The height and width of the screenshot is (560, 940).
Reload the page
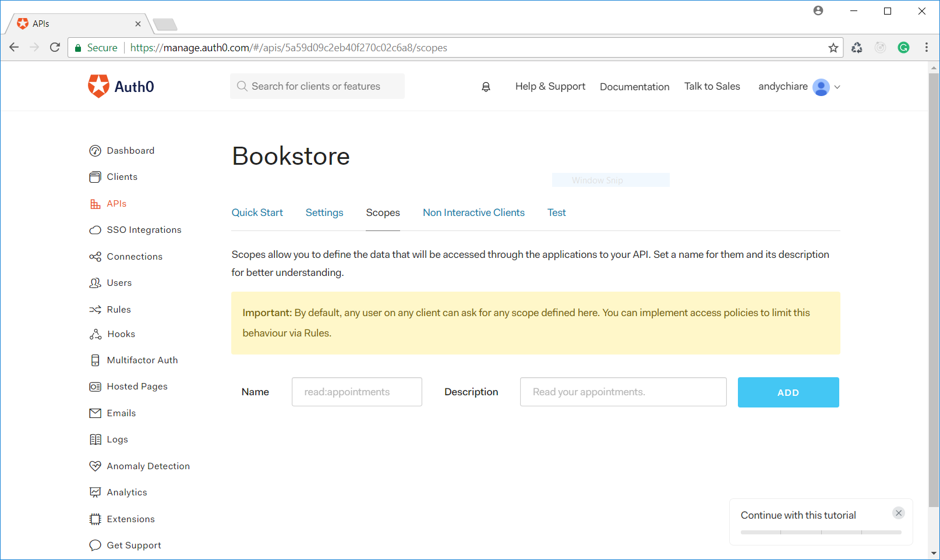tap(55, 48)
